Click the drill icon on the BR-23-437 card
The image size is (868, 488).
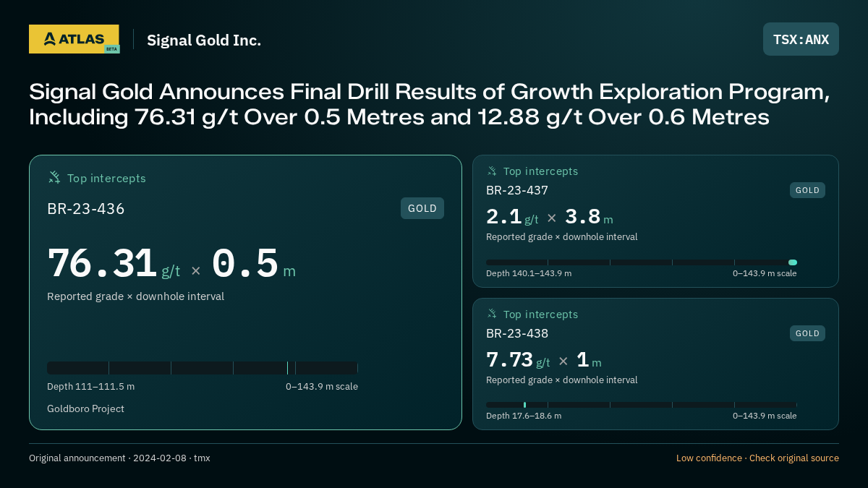(492, 171)
